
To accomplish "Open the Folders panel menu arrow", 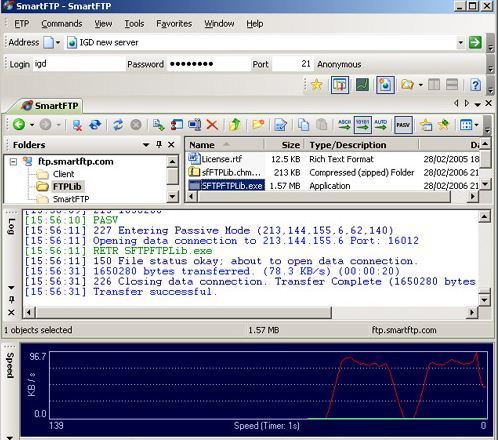I will (146, 145).
